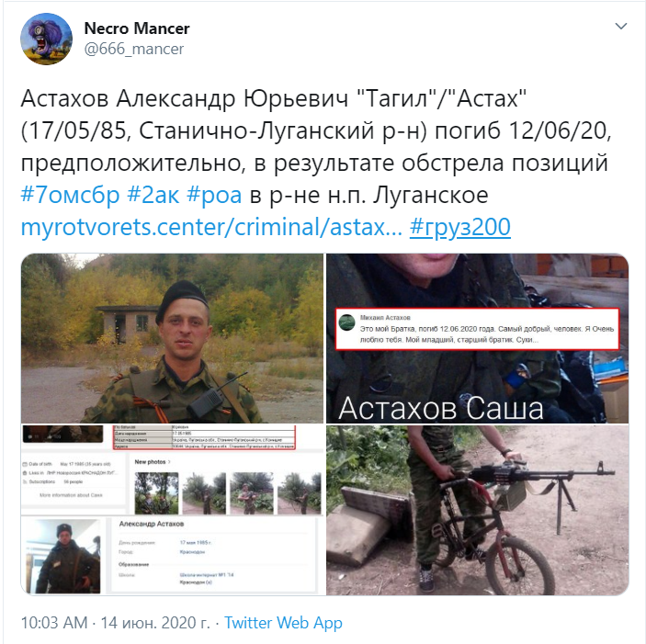Click the tweet timestamp 10:03 AM

(54, 623)
